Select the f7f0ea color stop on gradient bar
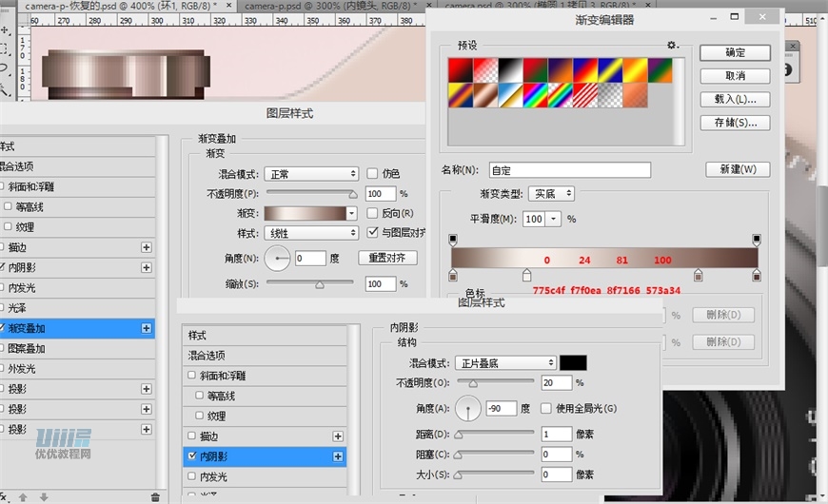 pos(526,275)
